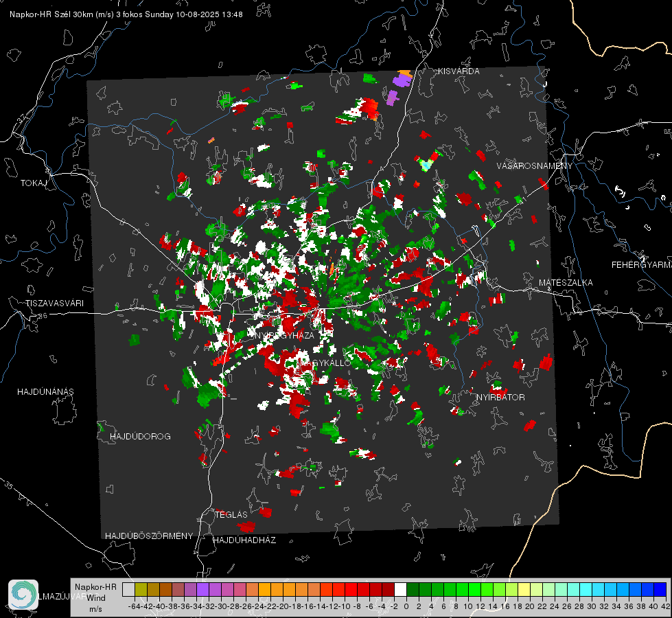Click the radar title text with date 10-08-2025
Screen dimensions: 672x618
pyautogui.click(x=126, y=14)
